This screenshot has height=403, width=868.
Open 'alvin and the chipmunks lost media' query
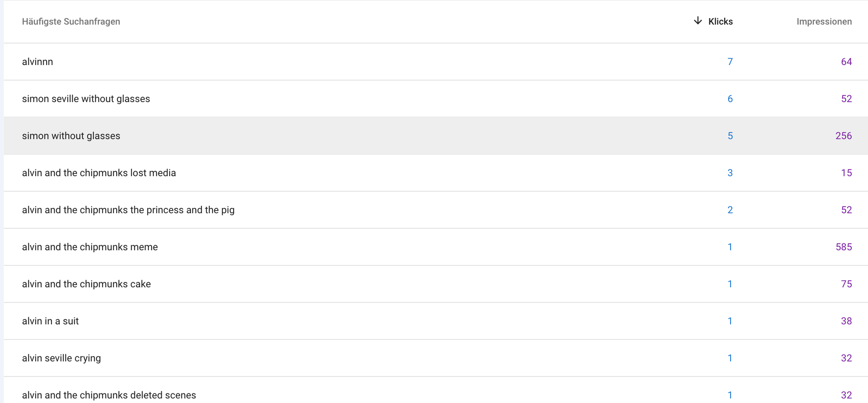pos(99,173)
